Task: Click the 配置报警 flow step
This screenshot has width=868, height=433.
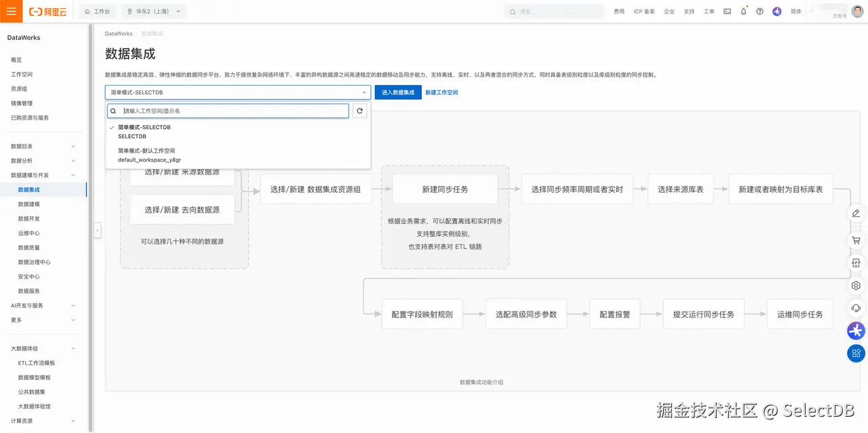Action: click(x=614, y=314)
